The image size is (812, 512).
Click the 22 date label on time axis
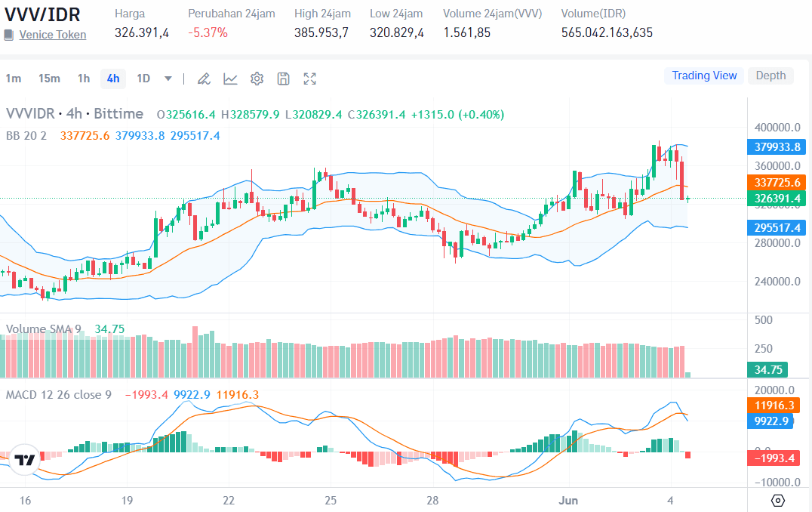(229, 501)
